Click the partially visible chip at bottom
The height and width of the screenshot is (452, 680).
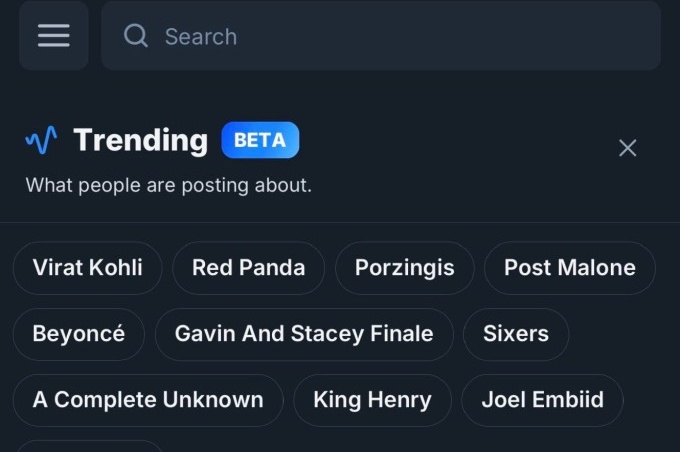pos(88,446)
